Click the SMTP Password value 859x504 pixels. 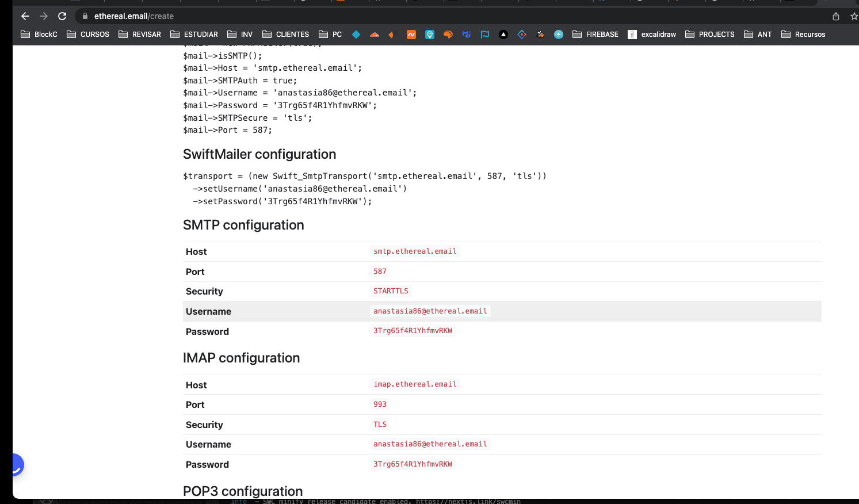click(x=413, y=331)
